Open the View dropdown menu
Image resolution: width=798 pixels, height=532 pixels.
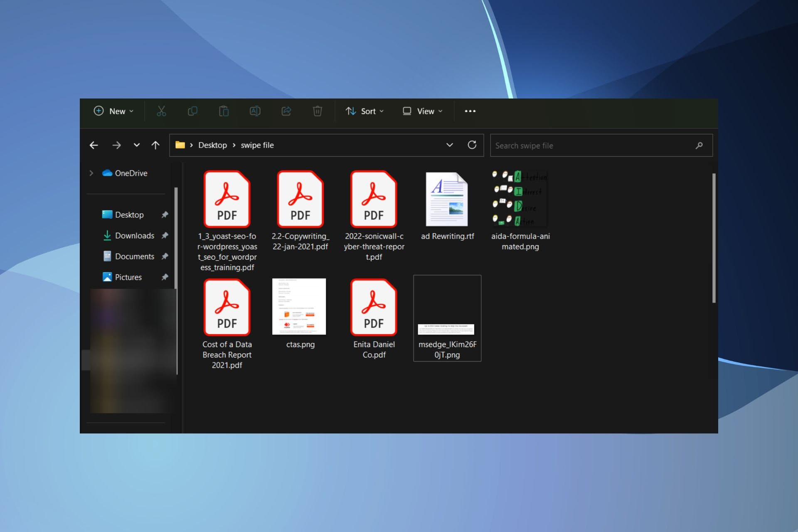point(423,111)
